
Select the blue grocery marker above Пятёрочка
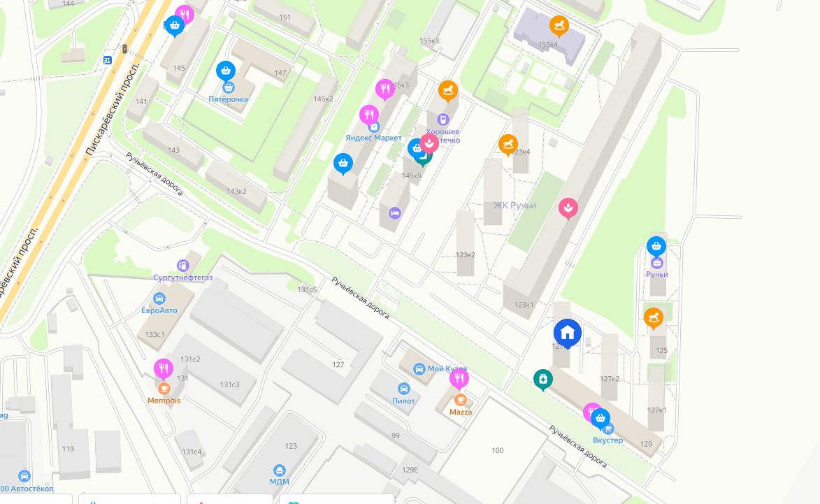[225, 71]
